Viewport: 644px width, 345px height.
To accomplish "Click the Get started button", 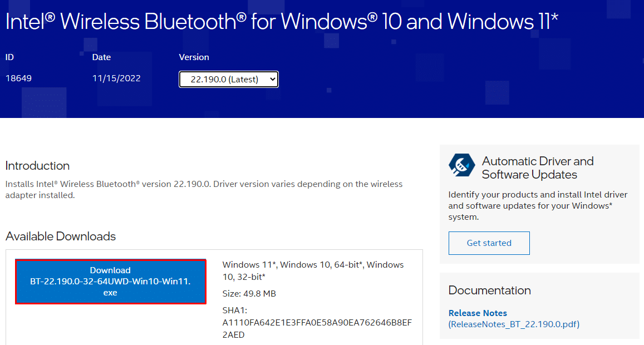I will tap(489, 243).
